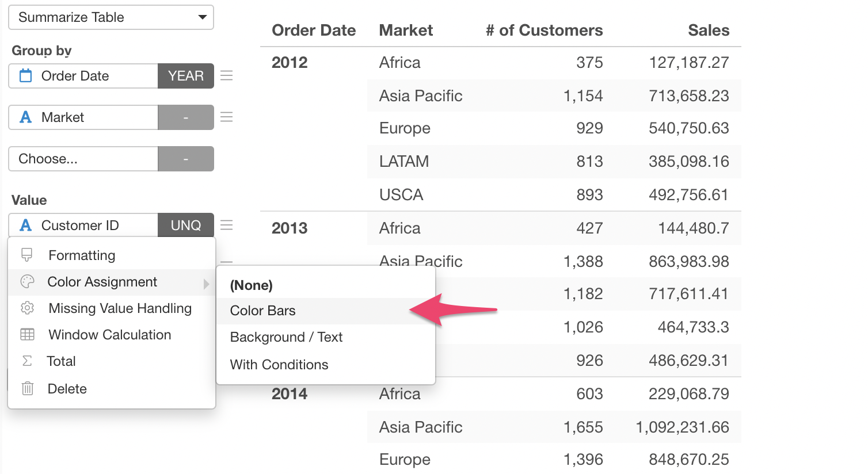Pick (None) to remove color assignment

[x=252, y=285]
